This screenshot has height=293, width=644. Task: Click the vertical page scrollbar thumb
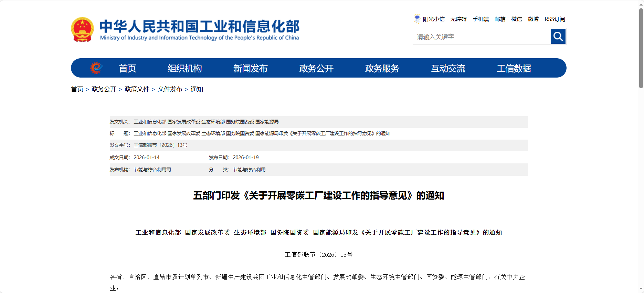[641, 48]
